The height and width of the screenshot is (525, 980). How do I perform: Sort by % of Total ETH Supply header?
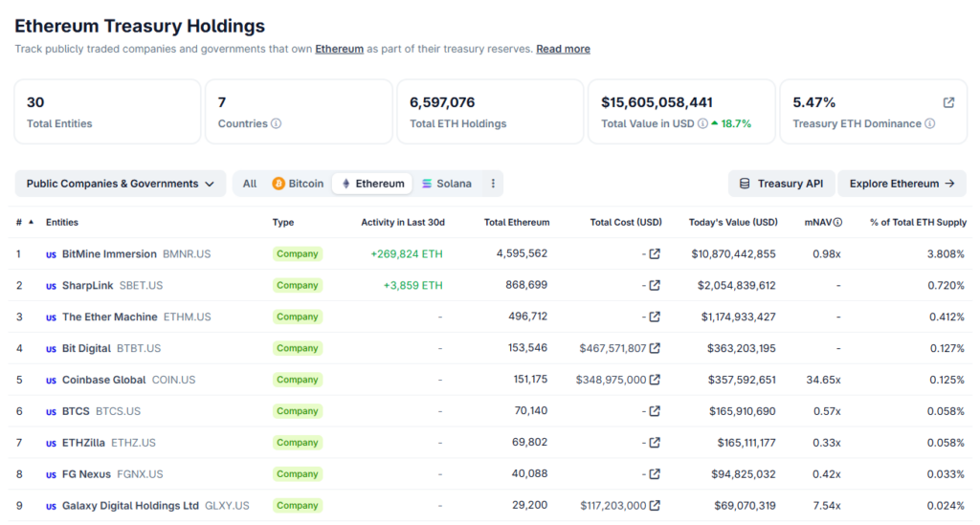pyautogui.click(x=918, y=222)
